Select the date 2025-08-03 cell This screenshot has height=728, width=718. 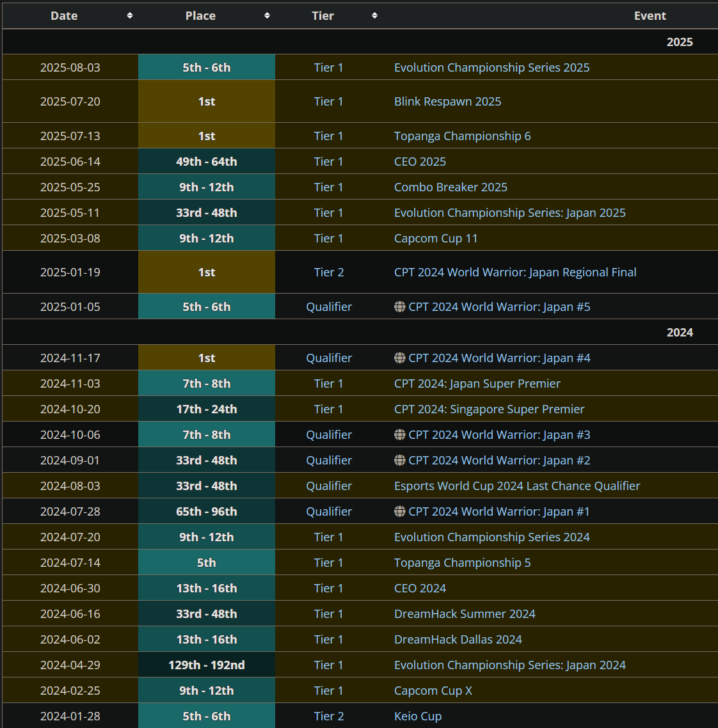(x=70, y=67)
